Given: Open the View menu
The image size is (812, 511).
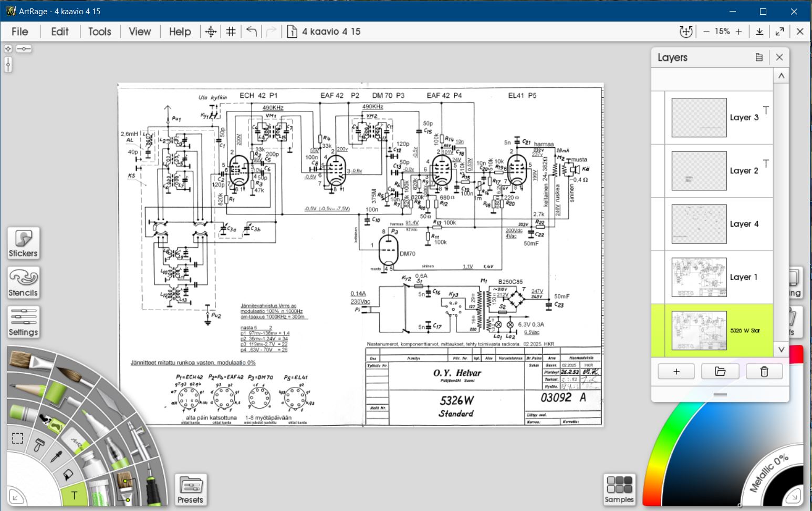Looking at the screenshot, I should click(140, 32).
